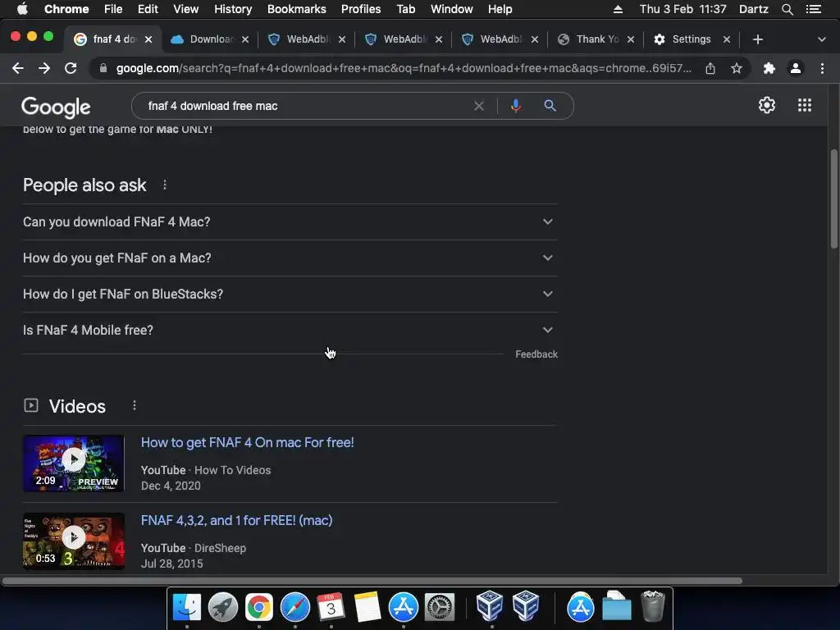
Task: Open macOS Spotlight search
Action: tap(787, 9)
